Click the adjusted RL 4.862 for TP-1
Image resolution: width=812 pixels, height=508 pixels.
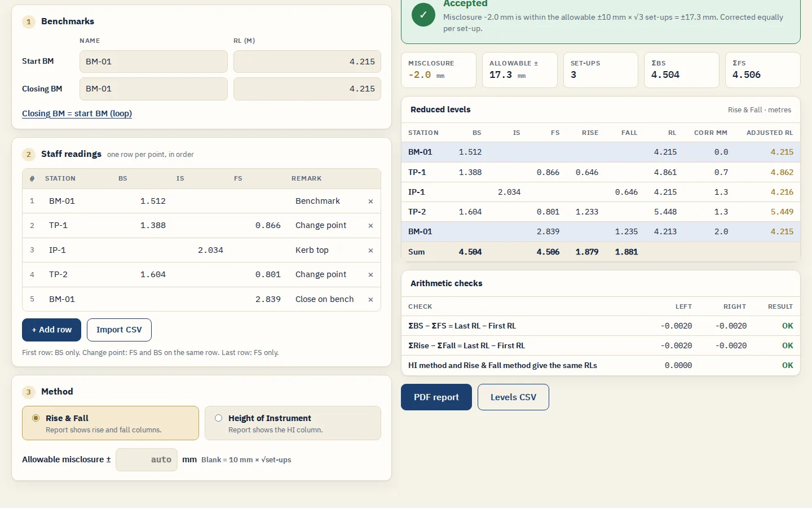click(x=782, y=173)
